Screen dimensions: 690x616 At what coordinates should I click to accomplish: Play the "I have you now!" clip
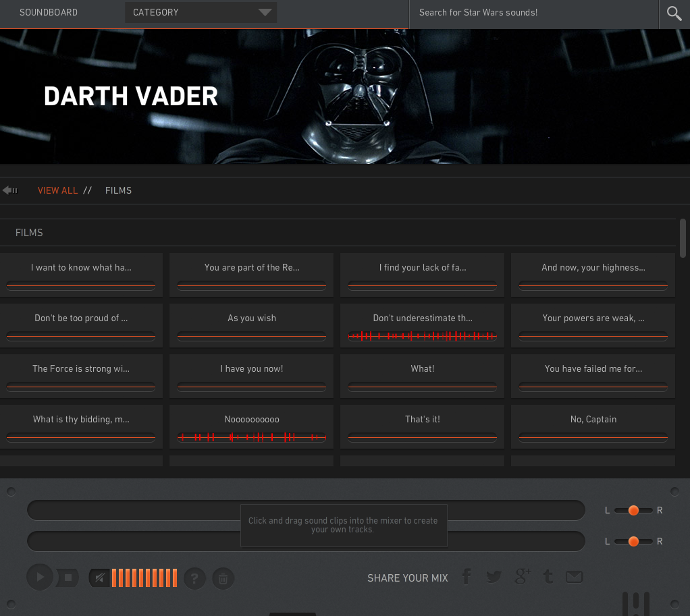[x=252, y=376]
